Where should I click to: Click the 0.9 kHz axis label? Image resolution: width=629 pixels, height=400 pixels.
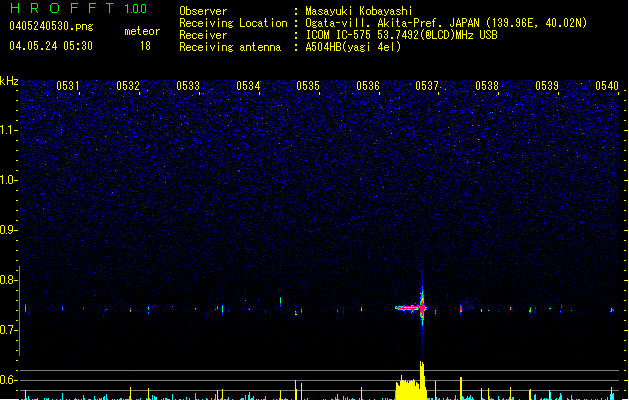coord(8,230)
